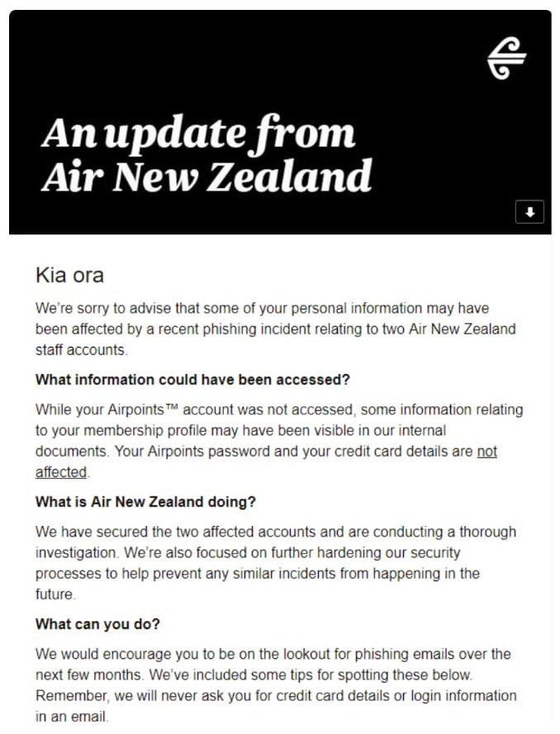
Task: Click the phrase "staff accounts"
Action: [x=81, y=350]
